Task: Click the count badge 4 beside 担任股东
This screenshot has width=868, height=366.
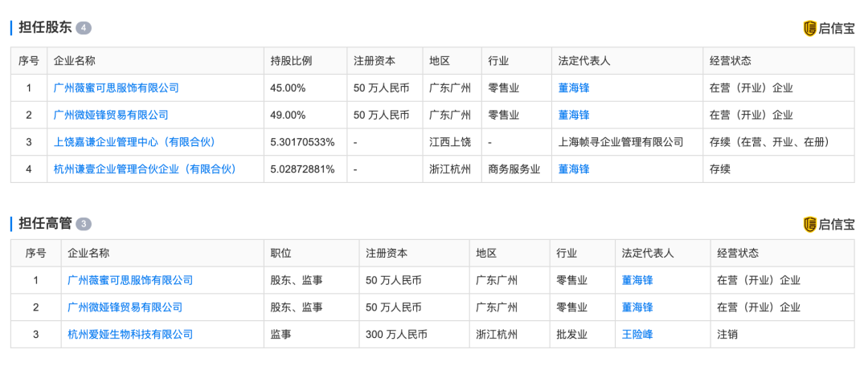Action: tap(84, 28)
